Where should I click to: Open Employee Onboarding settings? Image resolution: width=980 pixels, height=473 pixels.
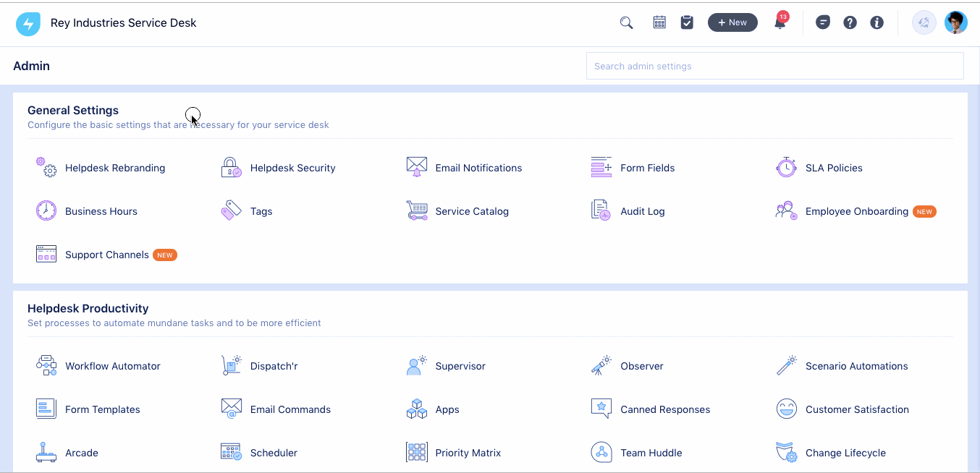pos(856,210)
